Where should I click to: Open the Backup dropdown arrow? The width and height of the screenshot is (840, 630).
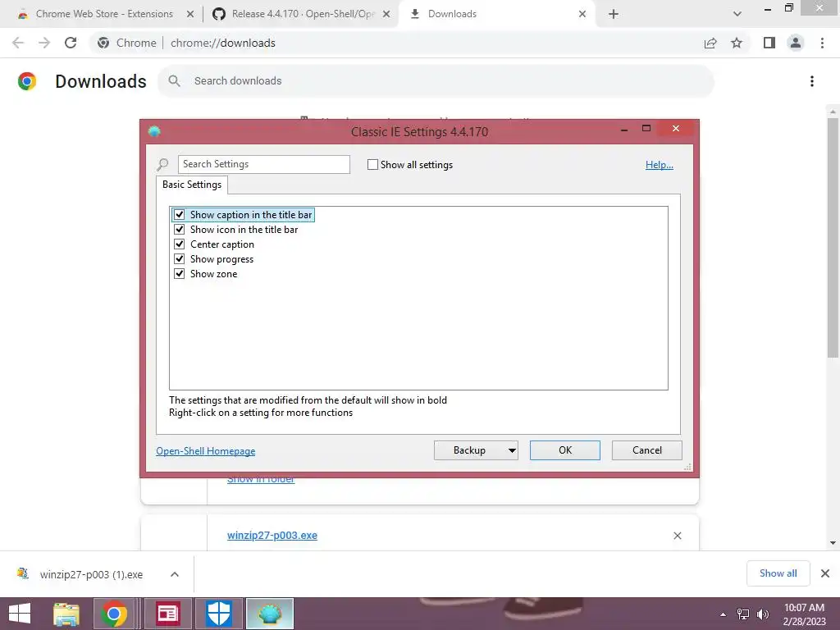coord(512,450)
